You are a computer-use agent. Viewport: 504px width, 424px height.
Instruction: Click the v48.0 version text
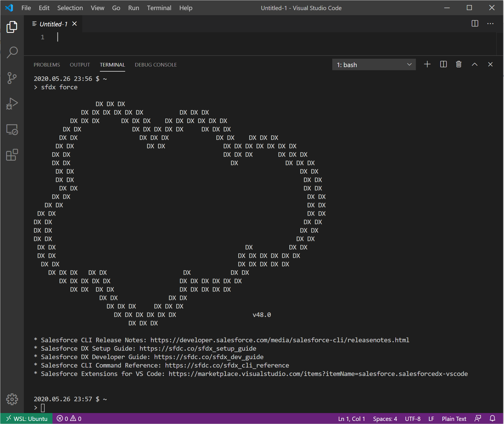pos(262,315)
